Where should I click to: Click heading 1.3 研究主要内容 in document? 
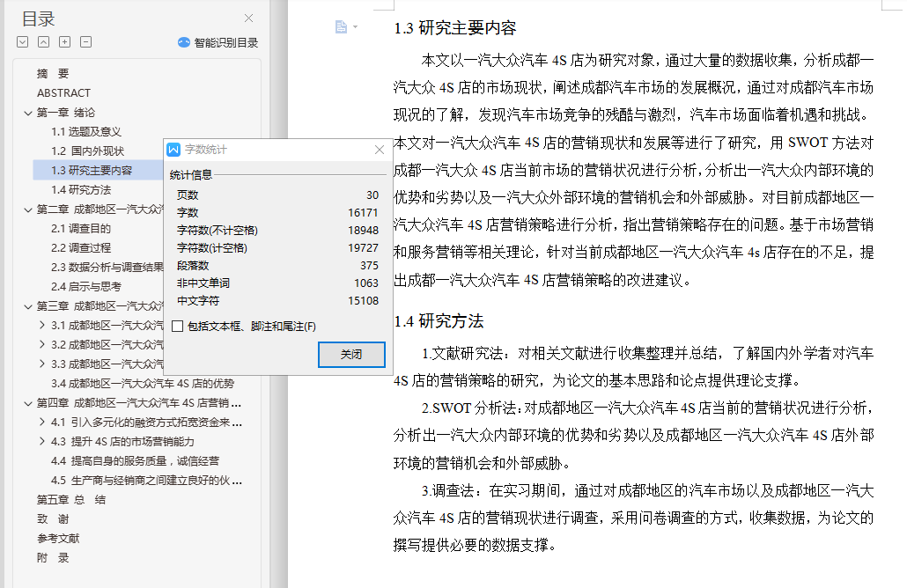(x=455, y=28)
